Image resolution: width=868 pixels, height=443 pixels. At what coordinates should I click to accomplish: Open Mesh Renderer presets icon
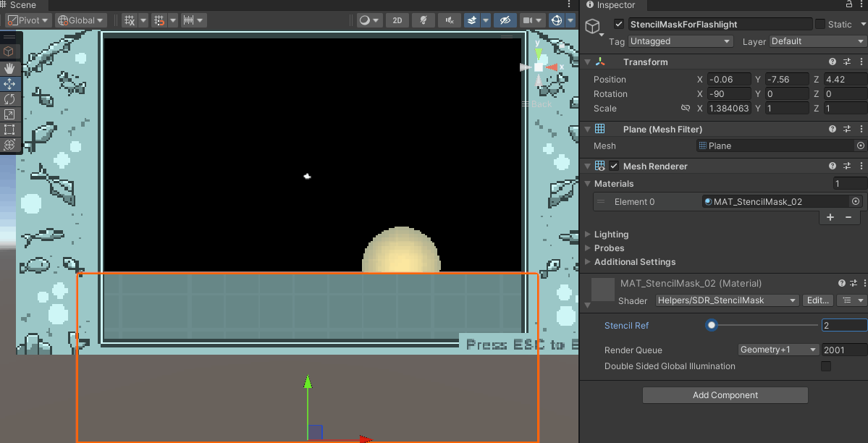847,166
